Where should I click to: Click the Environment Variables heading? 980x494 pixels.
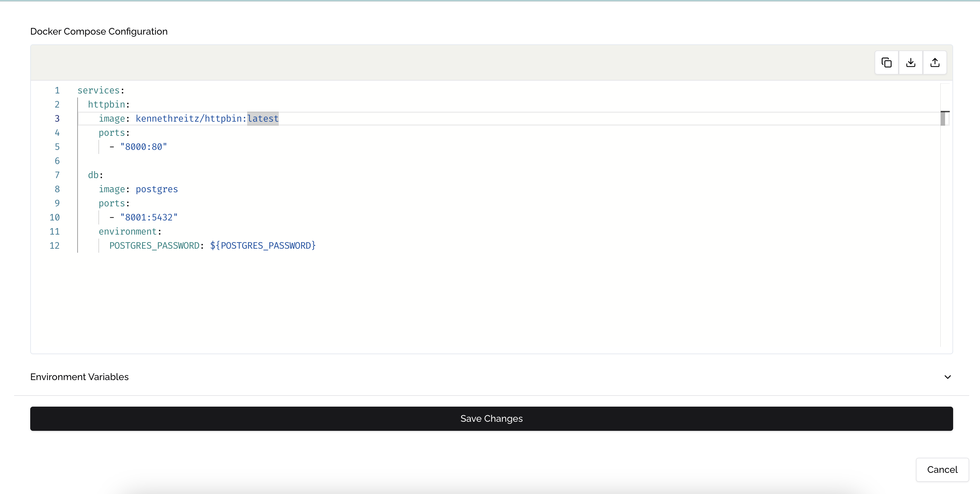pyautogui.click(x=80, y=377)
